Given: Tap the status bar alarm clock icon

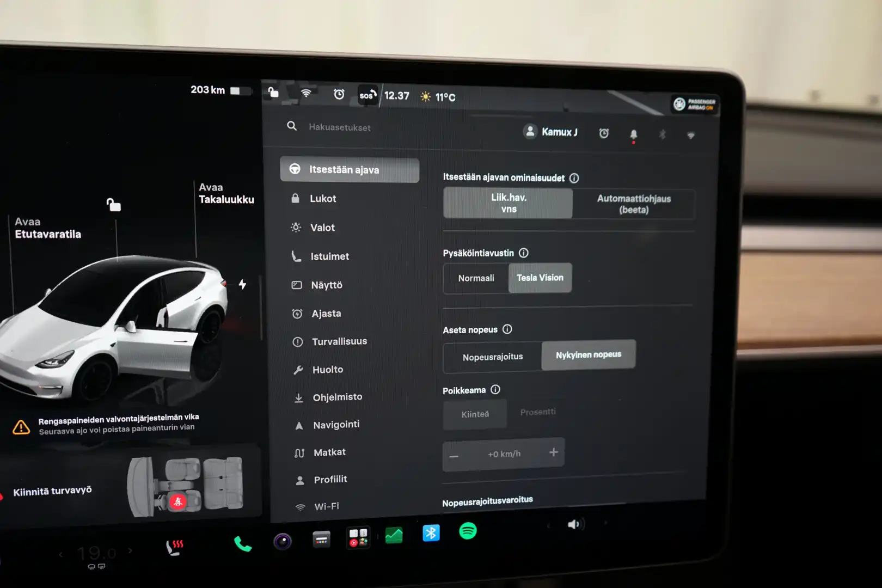Looking at the screenshot, I should point(339,94).
